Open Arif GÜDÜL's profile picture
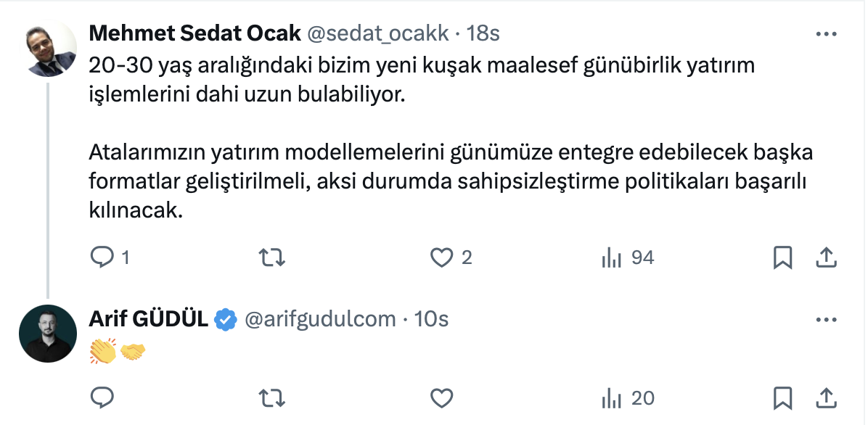This screenshot has width=868, height=425. [47, 333]
